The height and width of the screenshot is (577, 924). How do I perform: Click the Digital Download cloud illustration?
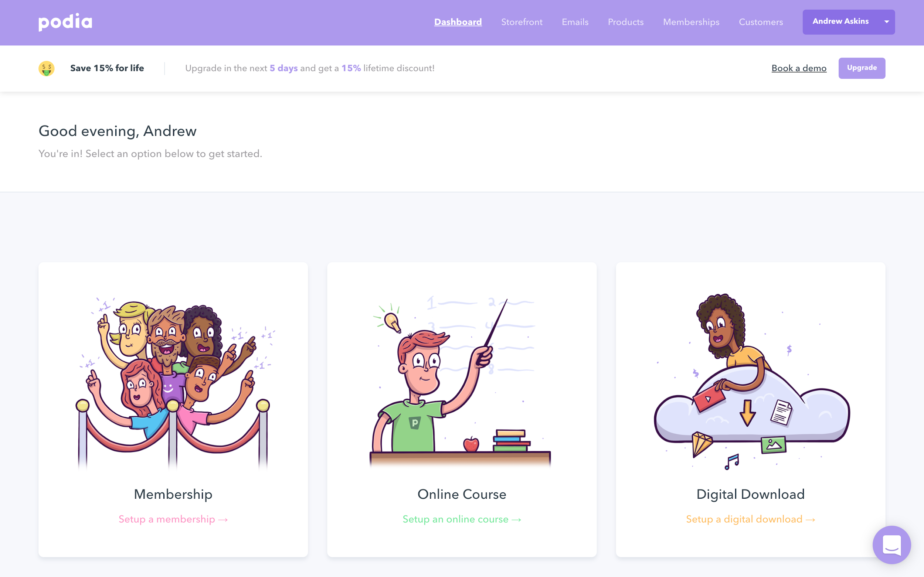(751, 382)
